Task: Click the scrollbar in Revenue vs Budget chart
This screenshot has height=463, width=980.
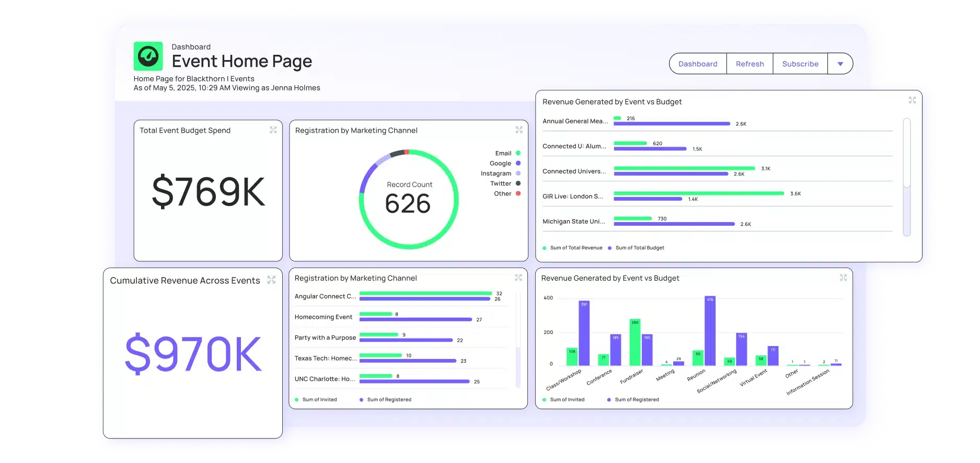Action: [907, 153]
